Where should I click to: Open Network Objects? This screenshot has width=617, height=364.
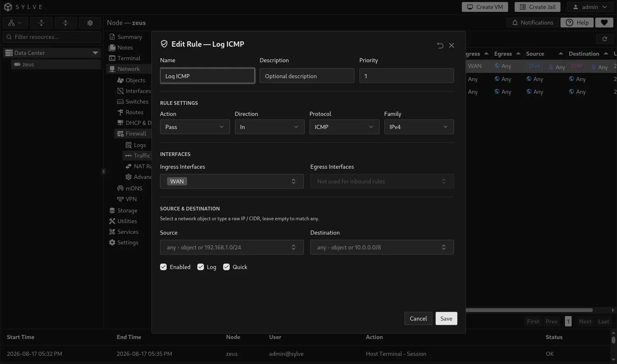[x=135, y=80]
